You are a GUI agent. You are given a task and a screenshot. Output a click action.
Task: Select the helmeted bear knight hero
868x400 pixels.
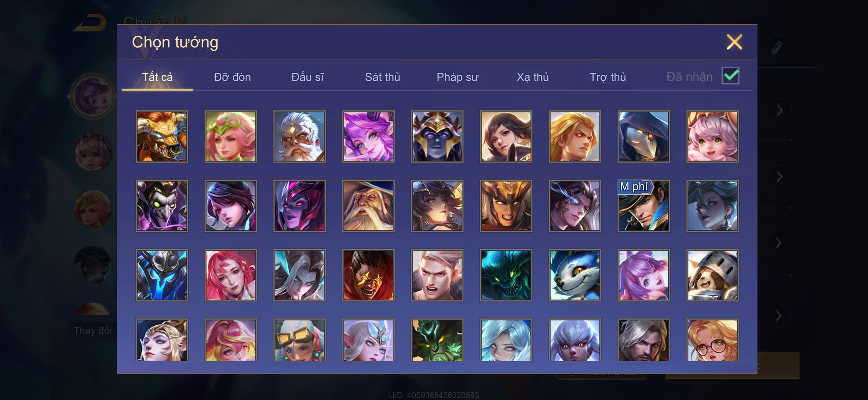coord(712,275)
